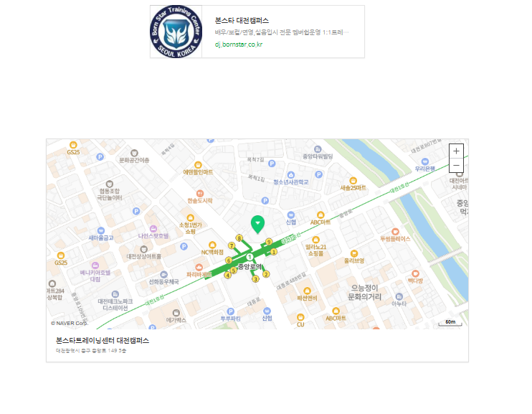Image resolution: width=532 pixels, height=414 pixels.
Task: Click the 빽다방 cafe icon
Action: click(416, 273)
